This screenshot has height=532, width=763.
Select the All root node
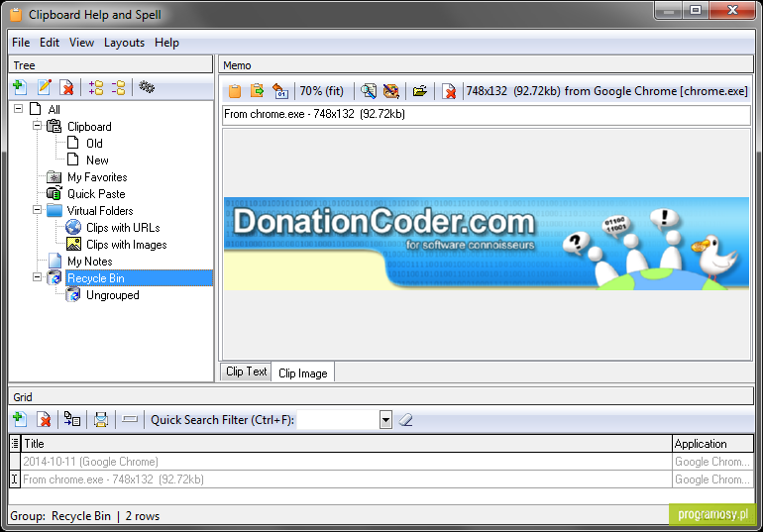click(54, 110)
